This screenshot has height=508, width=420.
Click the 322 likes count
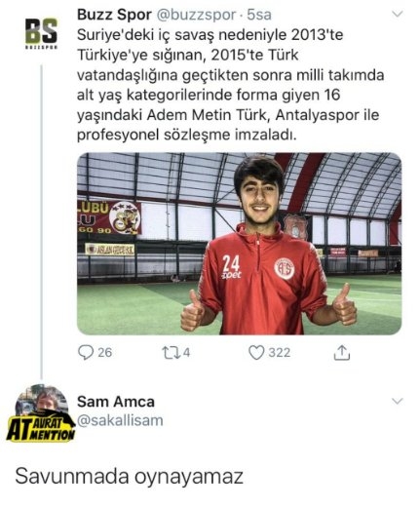[279, 353]
